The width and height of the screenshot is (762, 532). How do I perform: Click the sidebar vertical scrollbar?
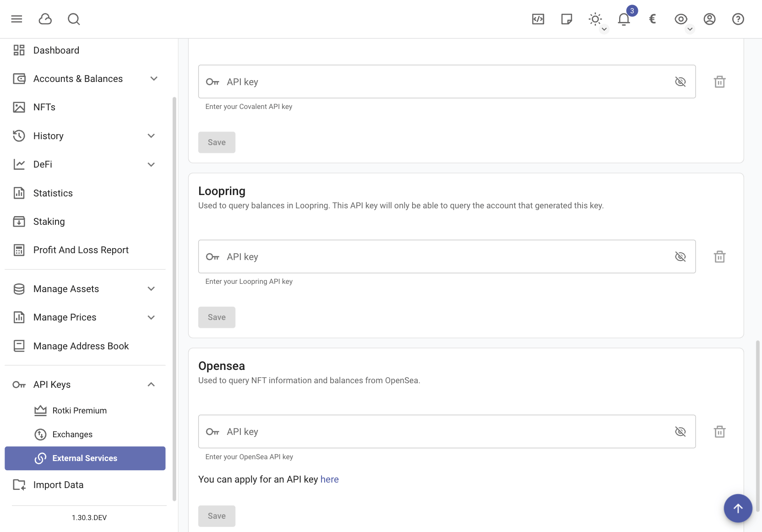(174, 299)
